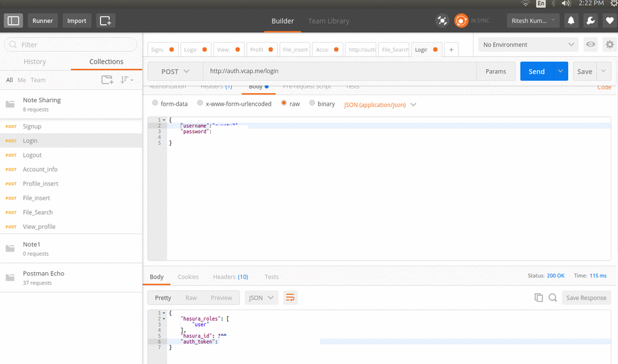
Task: Open environment quick look eye icon
Action: (x=590, y=45)
